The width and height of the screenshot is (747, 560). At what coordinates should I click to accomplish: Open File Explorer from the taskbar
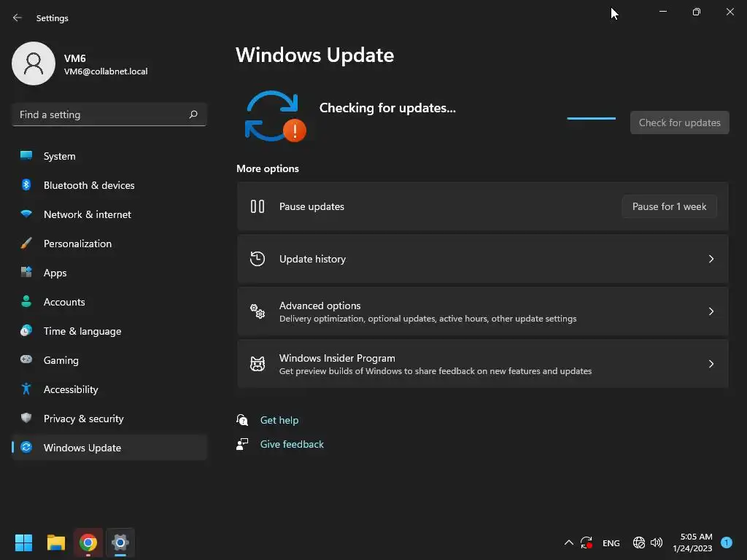click(x=55, y=542)
